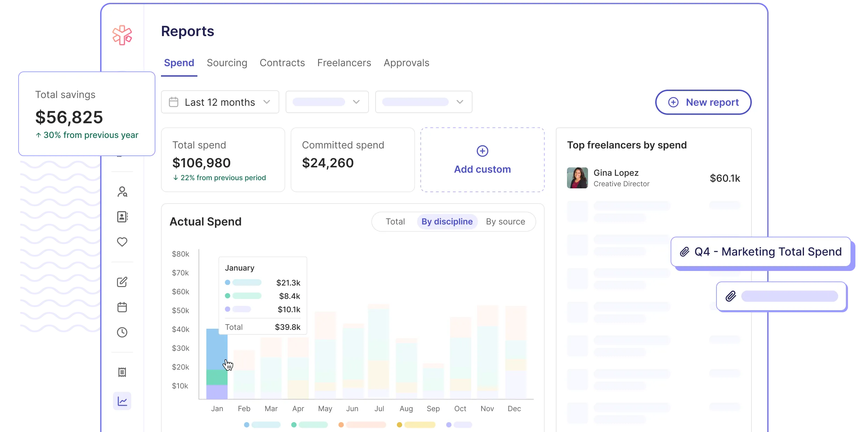This screenshot has width=868, height=432.
Task: Open the Last 12 months dropdown
Action: point(220,102)
